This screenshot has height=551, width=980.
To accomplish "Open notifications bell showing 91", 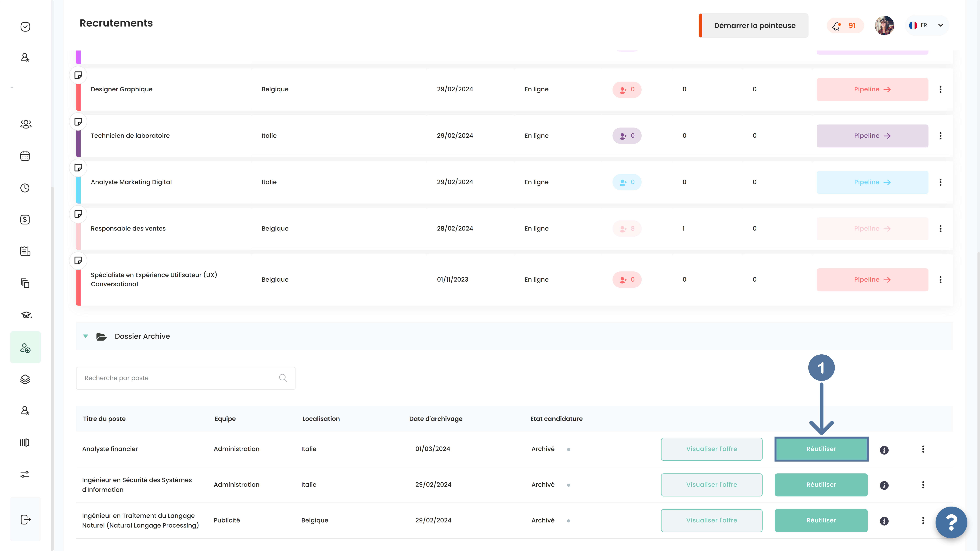I will tap(845, 25).
